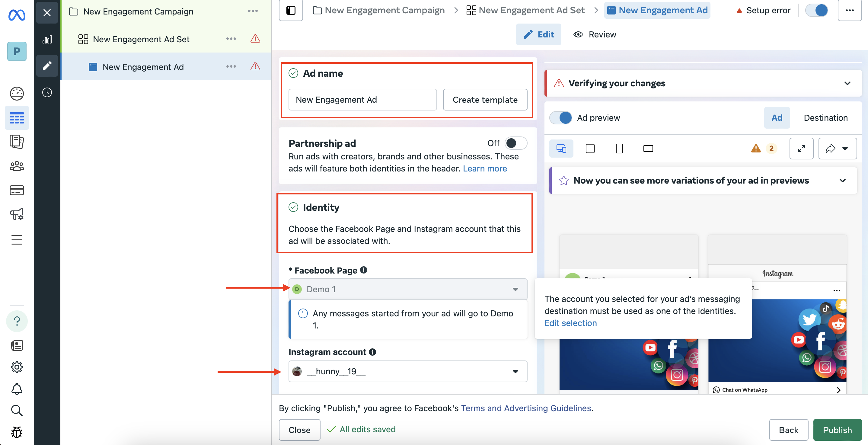Open the Instagram account dropdown
The width and height of the screenshot is (868, 445).
[408, 371]
